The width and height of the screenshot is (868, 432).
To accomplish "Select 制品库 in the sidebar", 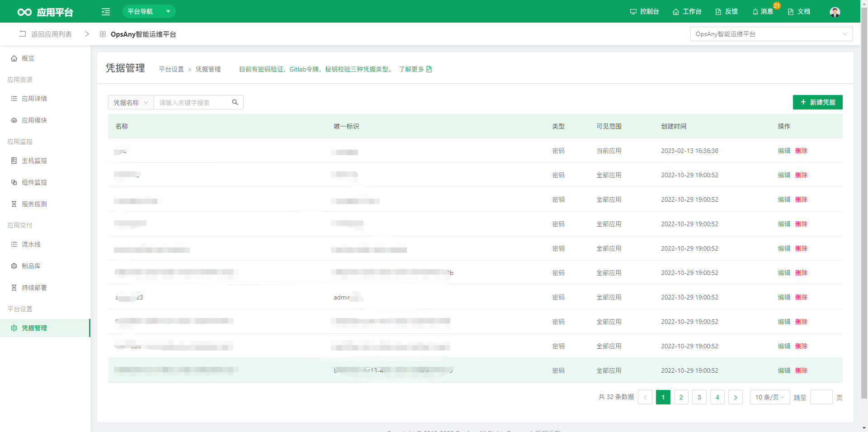I will click(x=45, y=266).
